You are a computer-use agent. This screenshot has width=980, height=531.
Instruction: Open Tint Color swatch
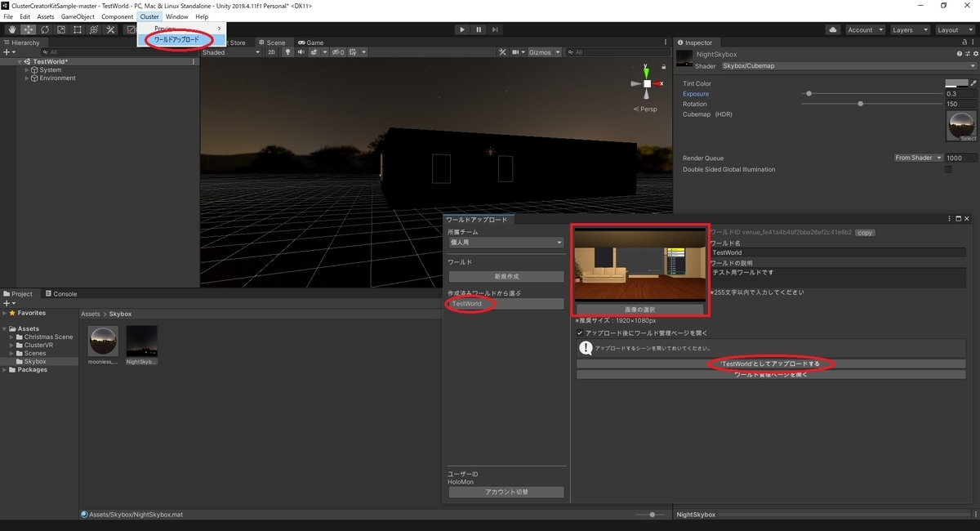click(x=955, y=83)
